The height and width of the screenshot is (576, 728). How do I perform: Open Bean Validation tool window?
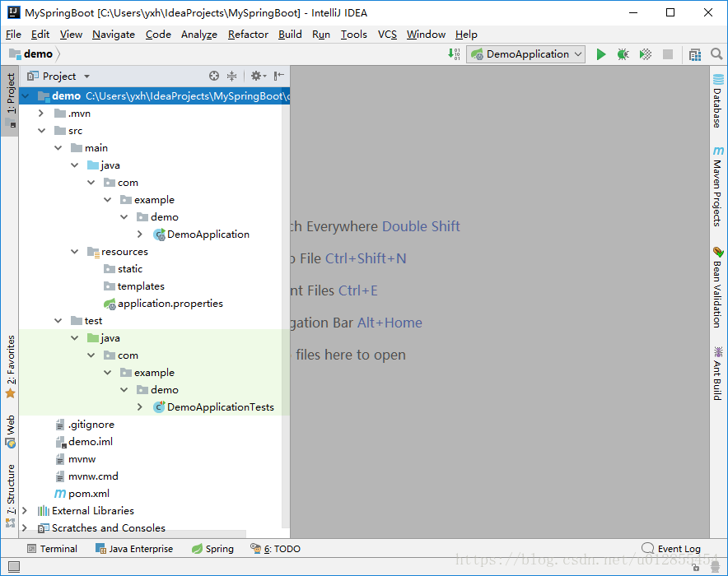coord(718,287)
